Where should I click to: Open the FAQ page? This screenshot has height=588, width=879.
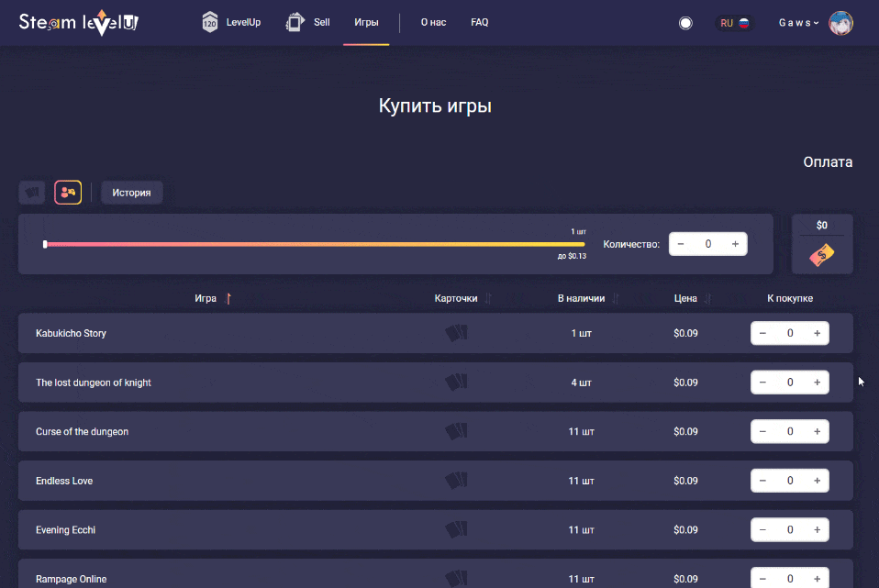tap(479, 22)
